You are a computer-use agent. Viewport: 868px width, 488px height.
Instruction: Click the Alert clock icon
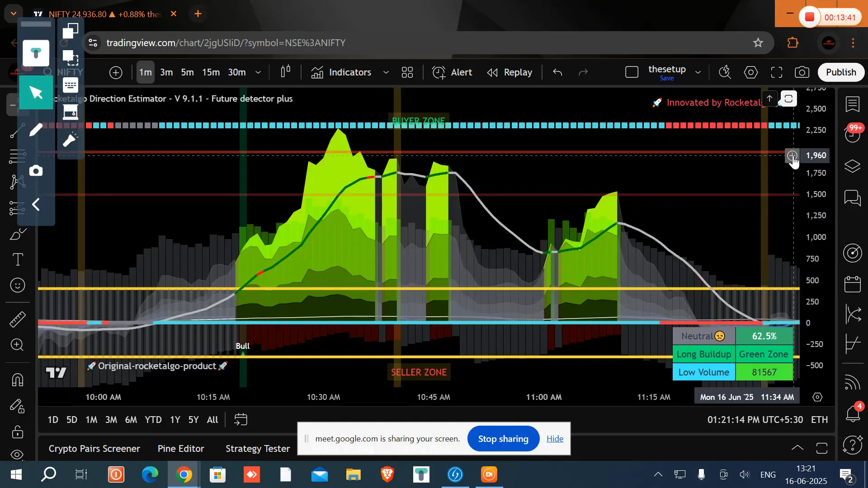click(439, 72)
